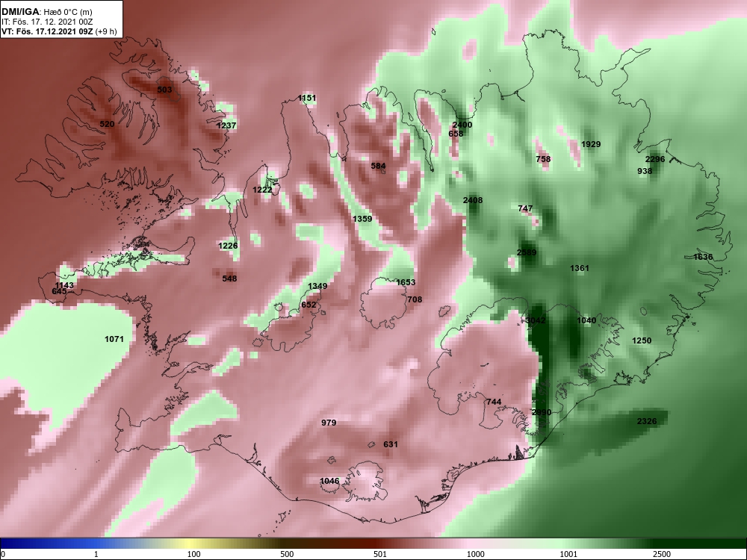The image size is (747, 560).
Task: Click the 1250 value label
Action: [641, 340]
